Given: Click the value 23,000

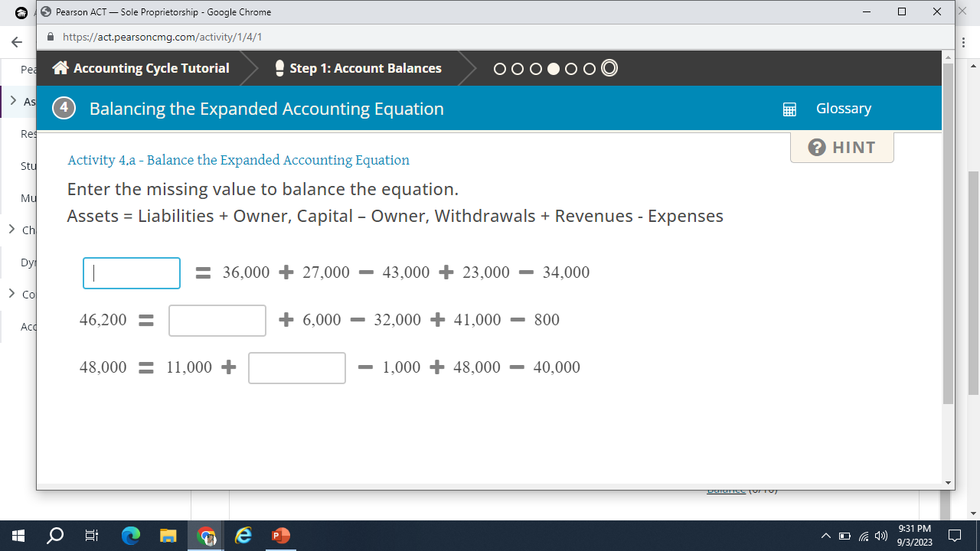Looking at the screenshot, I should click(x=486, y=272).
